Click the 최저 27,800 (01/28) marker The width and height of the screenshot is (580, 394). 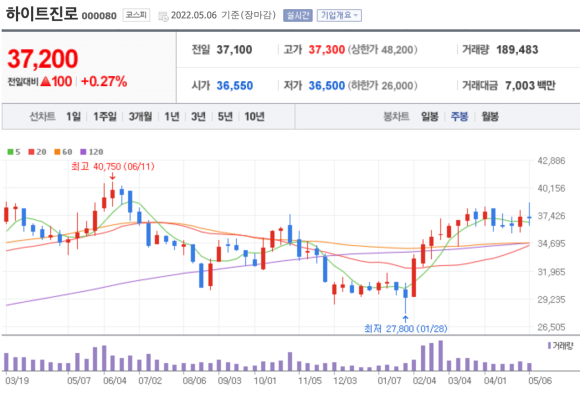405,329
